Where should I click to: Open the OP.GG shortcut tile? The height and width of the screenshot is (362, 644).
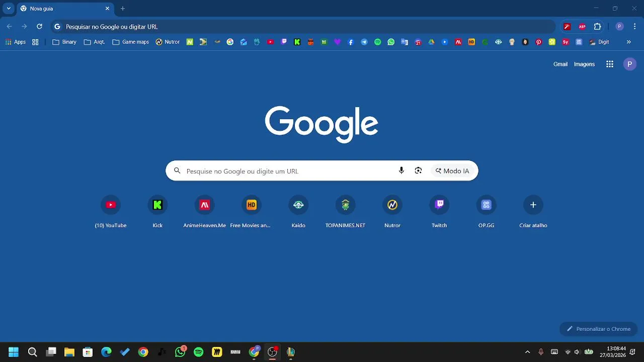coord(486,212)
